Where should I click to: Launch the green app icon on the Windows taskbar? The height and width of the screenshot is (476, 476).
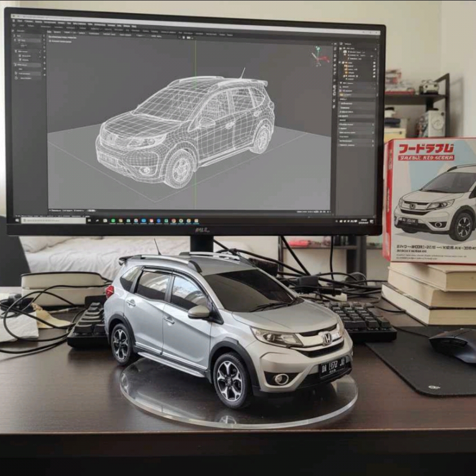click(114, 220)
